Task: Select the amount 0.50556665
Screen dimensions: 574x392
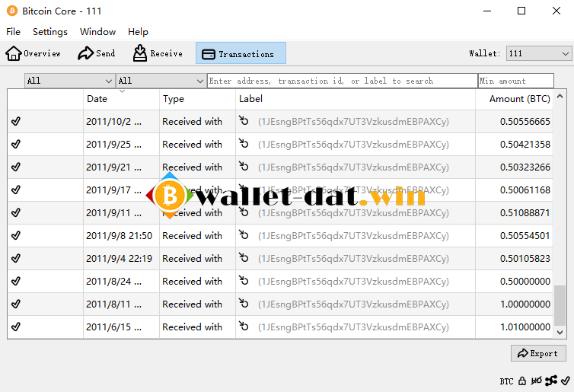Action: tap(525, 122)
